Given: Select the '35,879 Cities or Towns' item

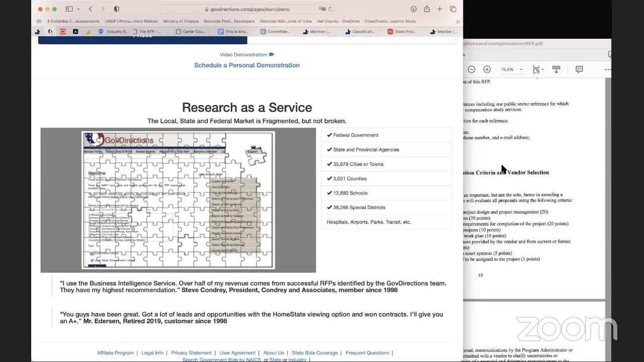Looking at the screenshot, I should pos(386,164).
